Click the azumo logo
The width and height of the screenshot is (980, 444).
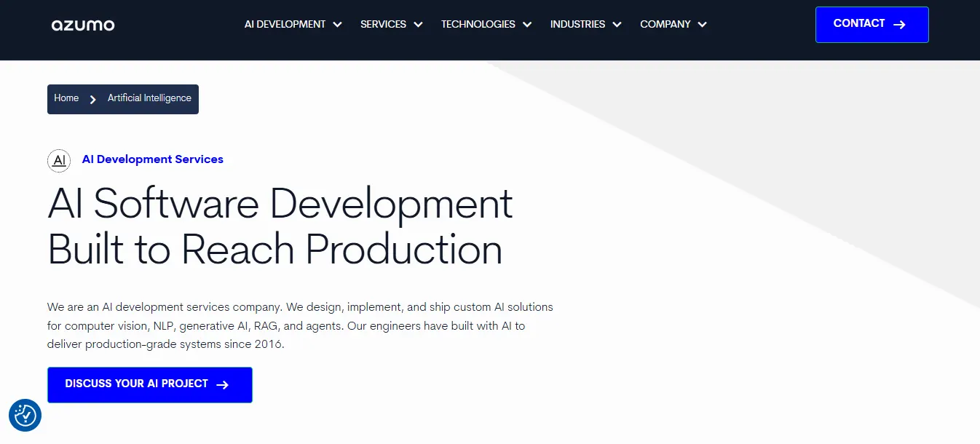tap(83, 25)
